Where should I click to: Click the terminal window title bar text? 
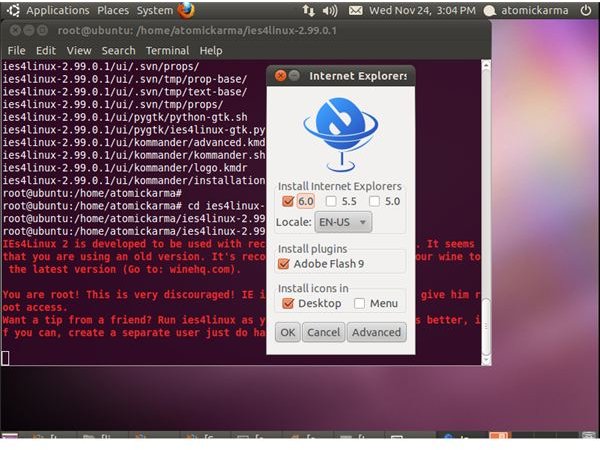point(197,31)
